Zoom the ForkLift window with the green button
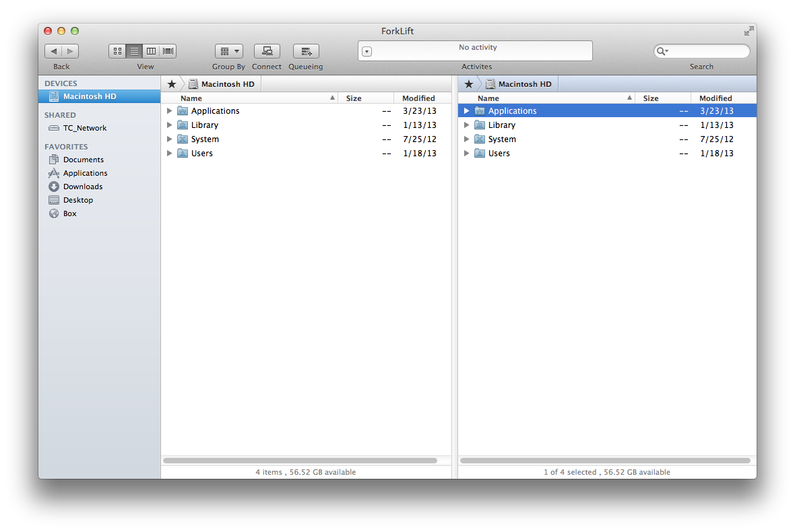 75,32
